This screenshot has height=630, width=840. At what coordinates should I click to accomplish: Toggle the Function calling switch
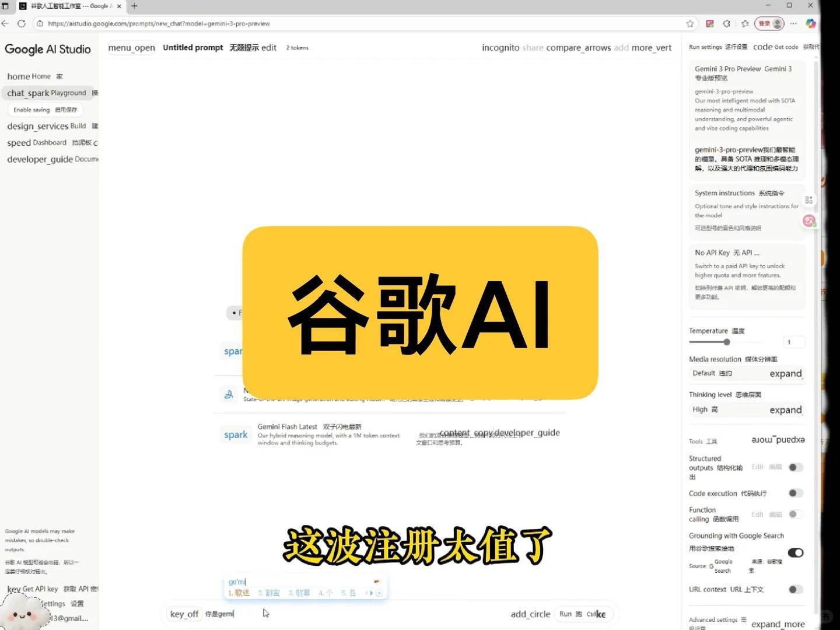tap(796, 514)
